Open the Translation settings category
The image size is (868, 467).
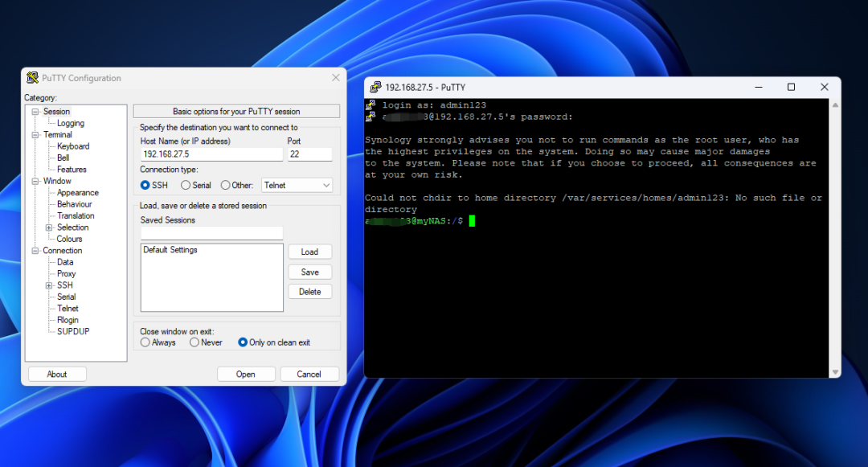(76, 216)
